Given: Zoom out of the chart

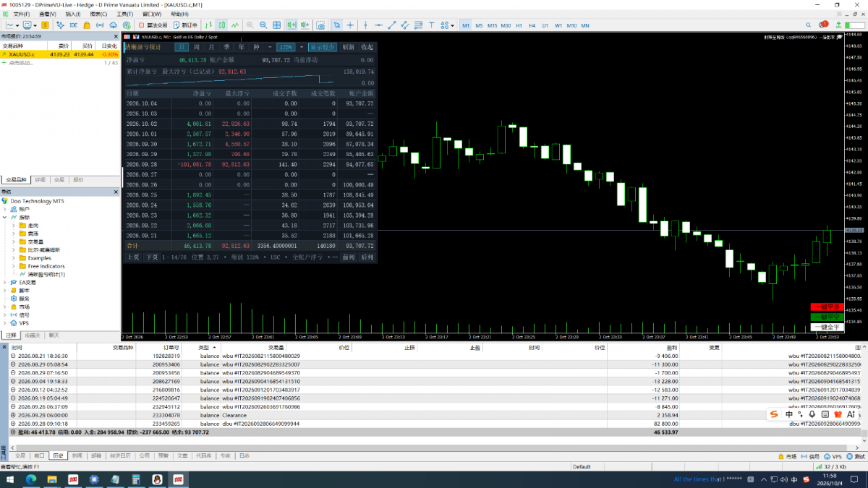Looking at the screenshot, I should click(x=263, y=25).
